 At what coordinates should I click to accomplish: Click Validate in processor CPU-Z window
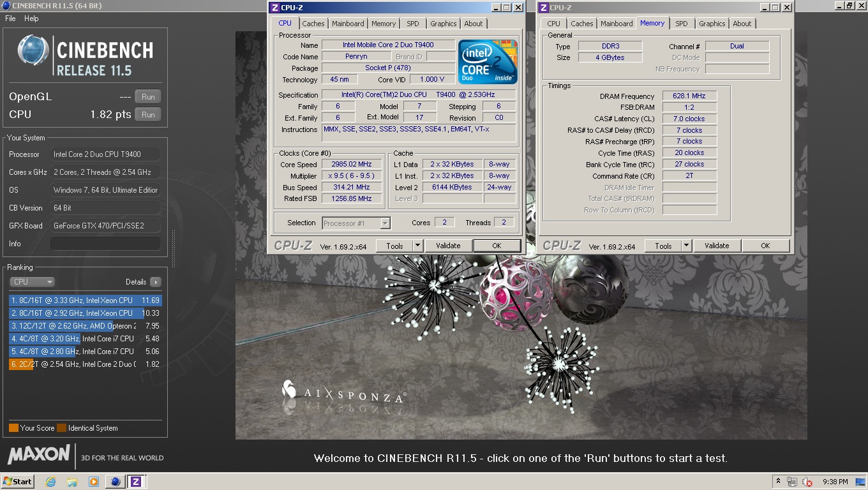tap(448, 246)
